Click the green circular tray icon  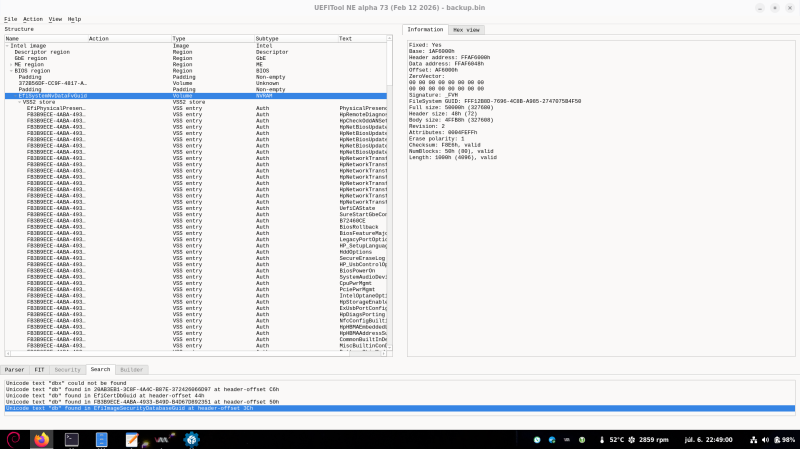[582, 440]
